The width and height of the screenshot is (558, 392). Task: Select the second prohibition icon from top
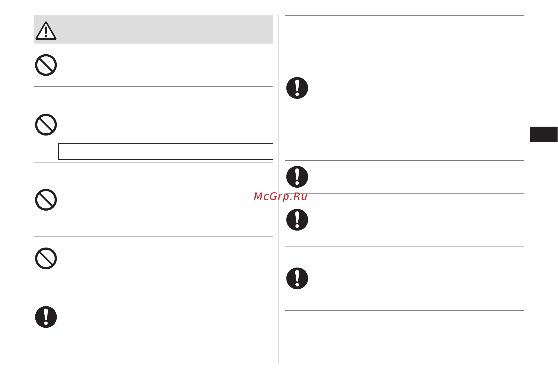click(x=46, y=125)
